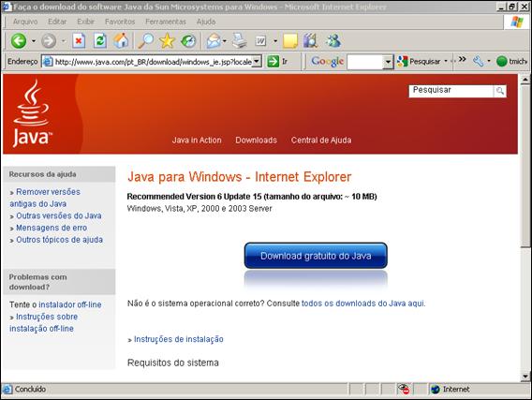The height and width of the screenshot is (400, 532).
Task: Open the Favoritos menu
Action: pos(120,22)
